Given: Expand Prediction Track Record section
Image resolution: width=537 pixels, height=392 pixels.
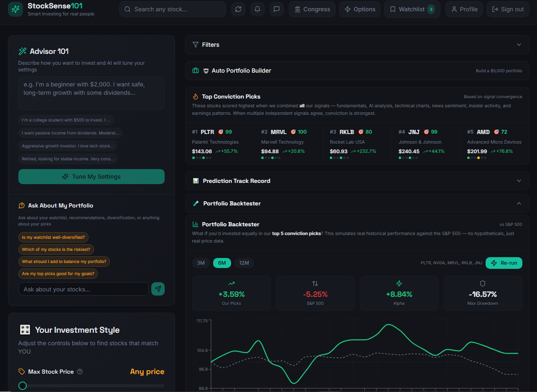Looking at the screenshot, I should tap(519, 181).
